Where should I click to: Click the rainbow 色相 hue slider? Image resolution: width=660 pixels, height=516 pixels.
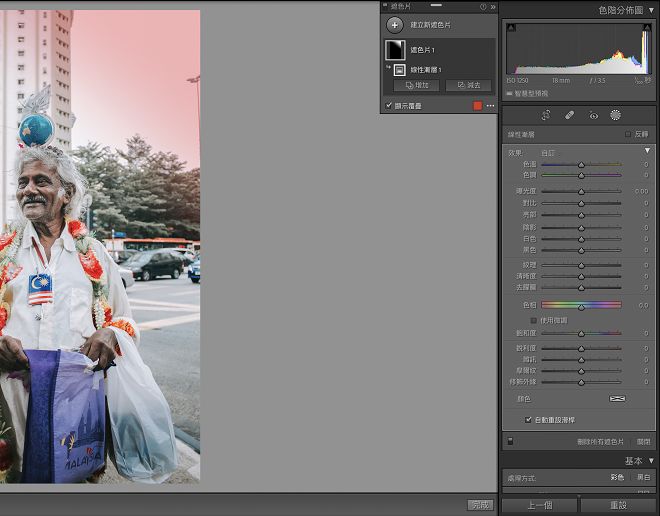[581, 305]
